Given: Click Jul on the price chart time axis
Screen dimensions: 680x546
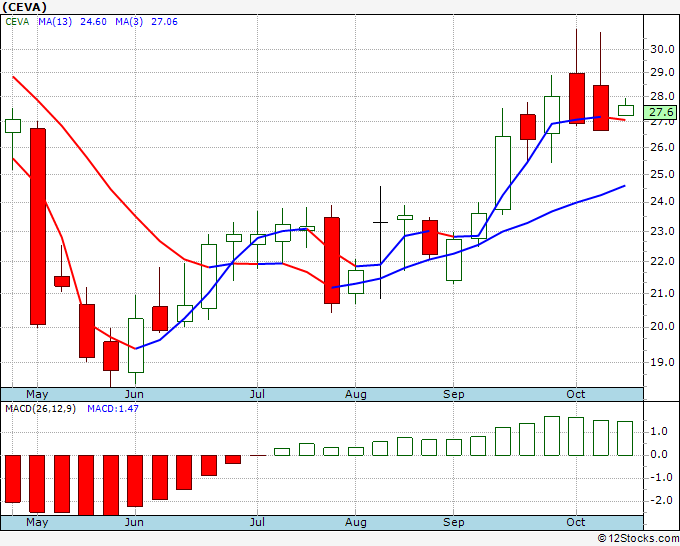Looking at the screenshot, I should 257,395.
